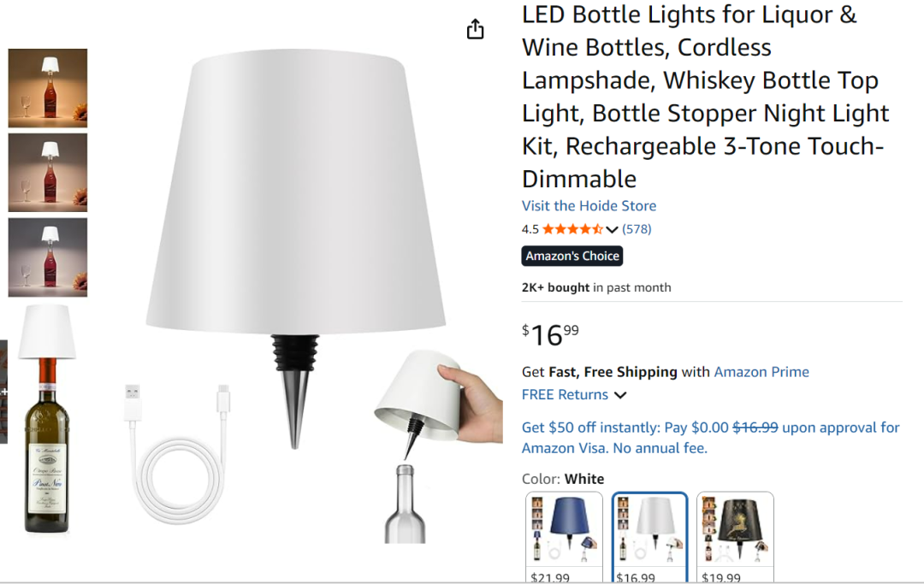Open the star rating breakdown chevron
The image size is (924, 584).
pos(612,229)
